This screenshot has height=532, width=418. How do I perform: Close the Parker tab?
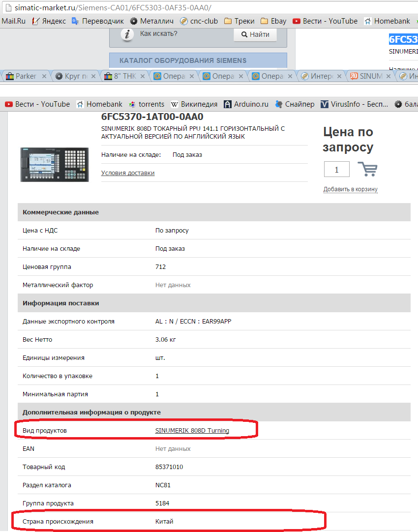(44, 76)
